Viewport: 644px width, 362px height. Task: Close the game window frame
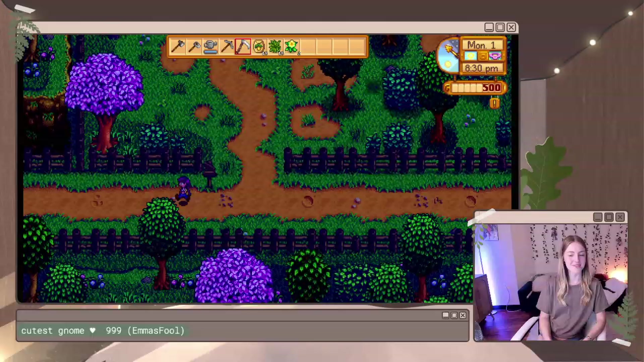(x=511, y=27)
